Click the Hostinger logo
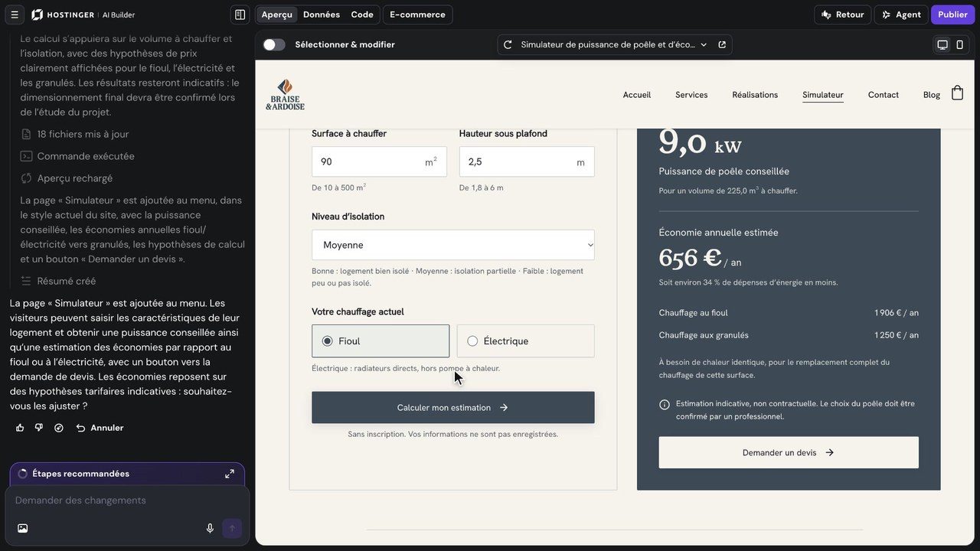The width and height of the screenshot is (980, 551). (x=64, y=15)
